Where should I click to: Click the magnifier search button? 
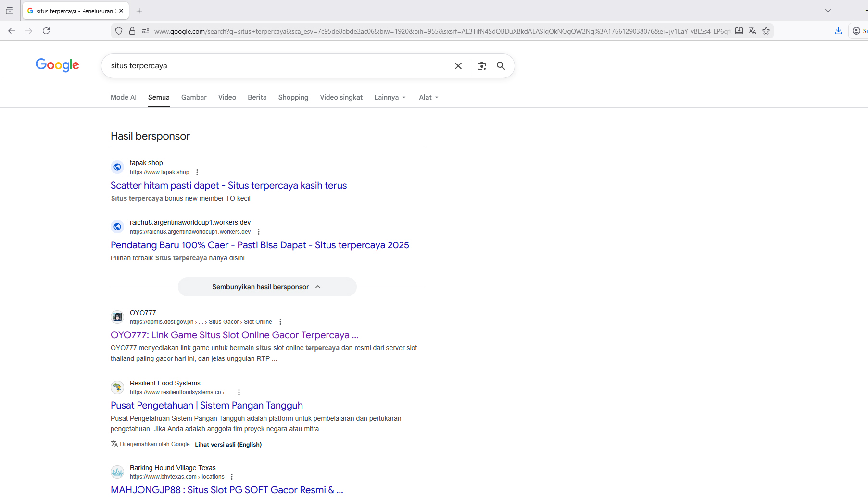(x=501, y=66)
